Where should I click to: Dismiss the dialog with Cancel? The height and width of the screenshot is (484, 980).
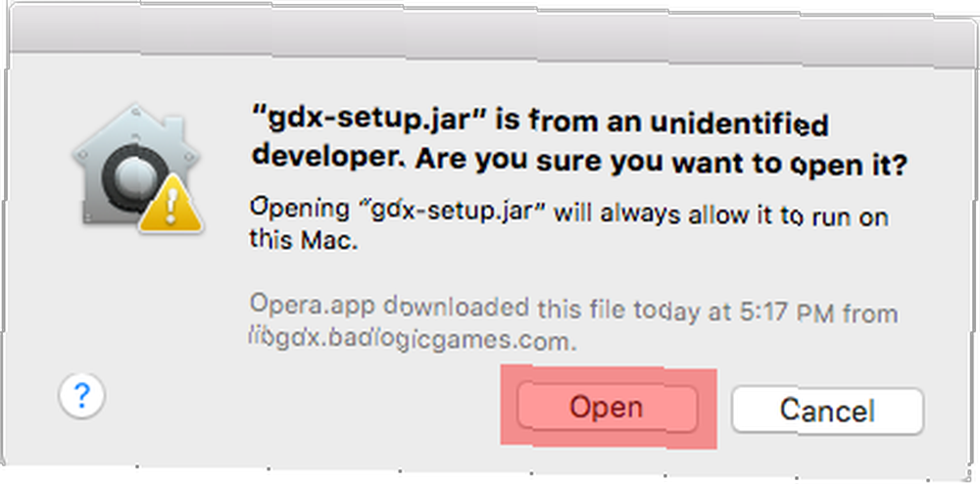(827, 411)
